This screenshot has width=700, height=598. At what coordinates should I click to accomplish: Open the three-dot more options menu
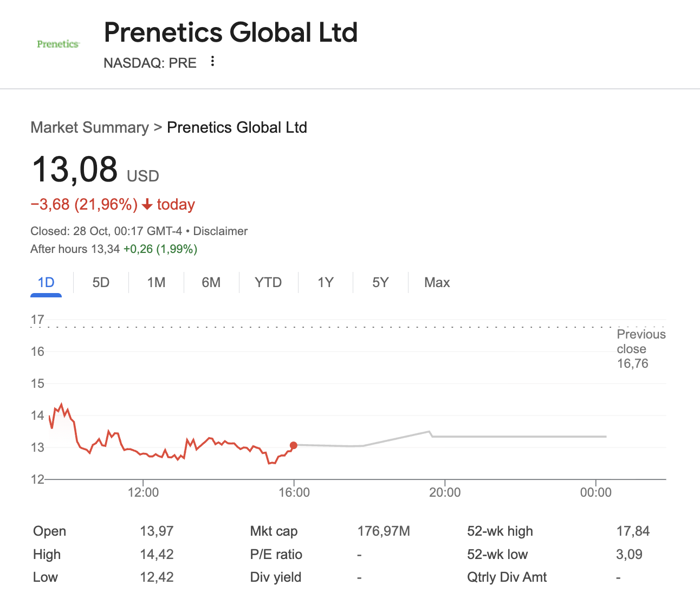[213, 61]
